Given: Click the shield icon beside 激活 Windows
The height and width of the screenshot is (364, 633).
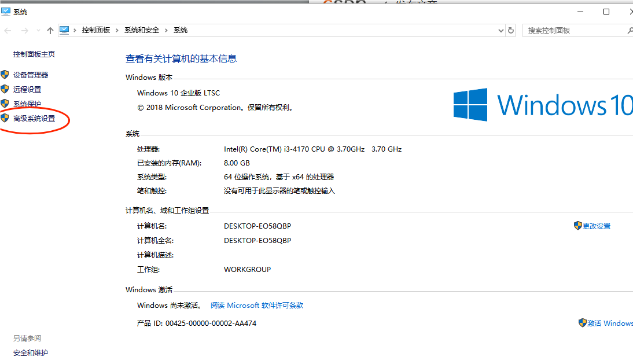Looking at the screenshot, I should click(x=583, y=323).
